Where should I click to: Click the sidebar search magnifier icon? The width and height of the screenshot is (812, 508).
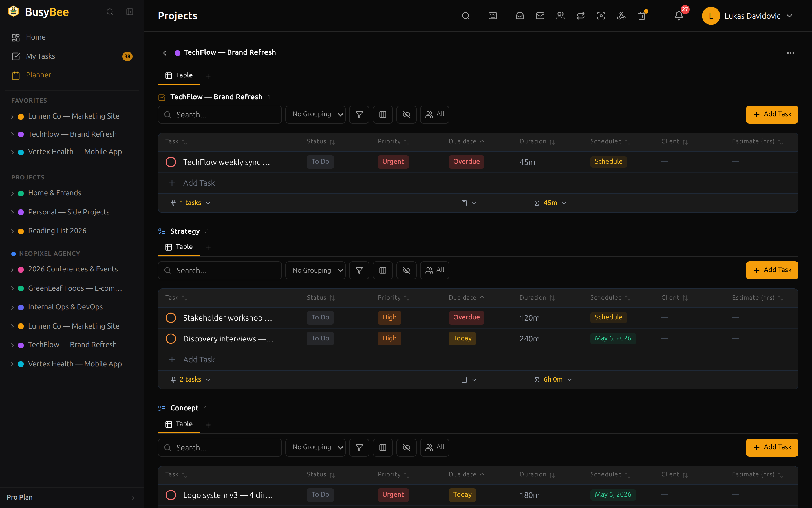(110, 12)
